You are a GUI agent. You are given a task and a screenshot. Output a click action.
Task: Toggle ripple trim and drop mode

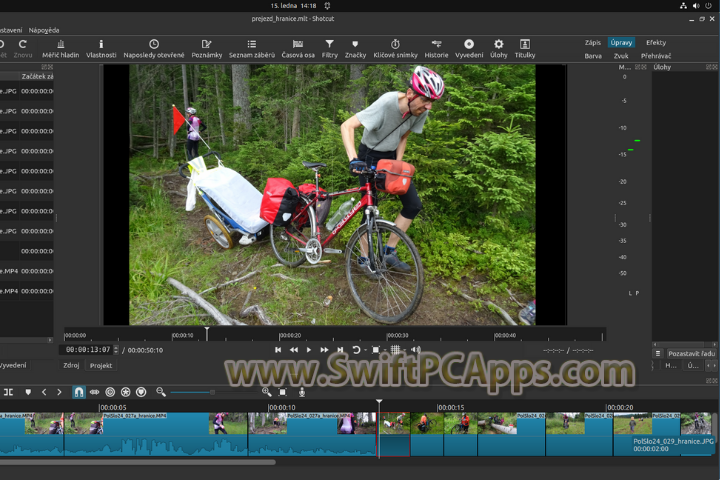[110, 392]
